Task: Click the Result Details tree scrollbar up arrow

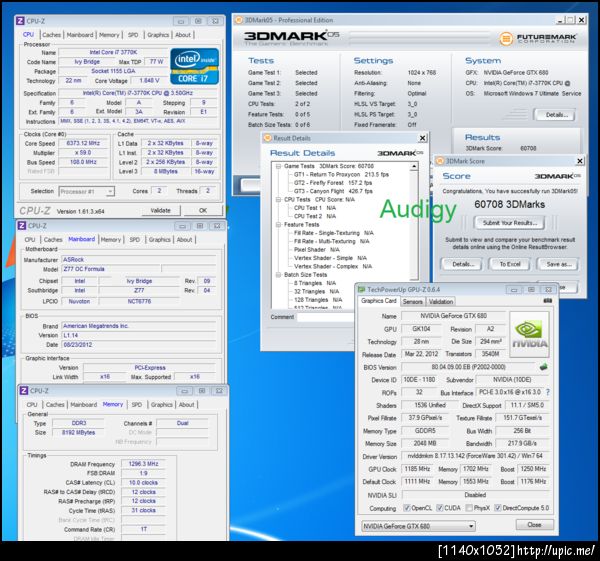Action: click(x=414, y=166)
